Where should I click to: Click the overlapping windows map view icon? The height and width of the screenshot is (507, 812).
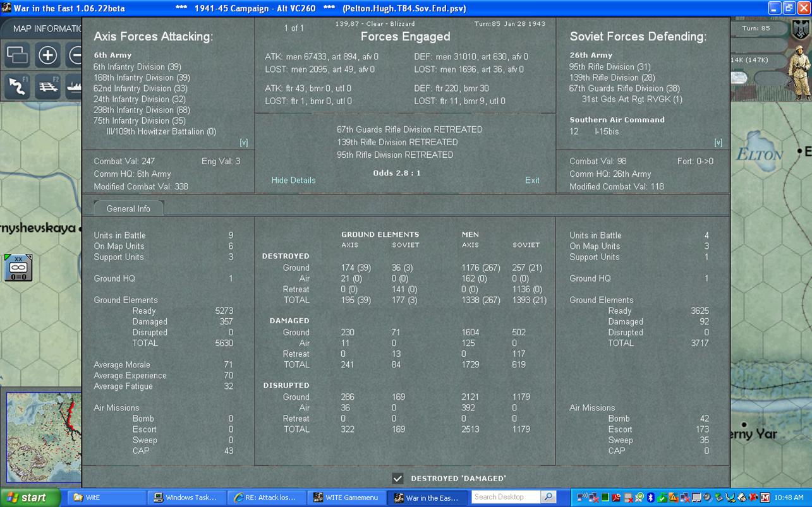pos(18,55)
